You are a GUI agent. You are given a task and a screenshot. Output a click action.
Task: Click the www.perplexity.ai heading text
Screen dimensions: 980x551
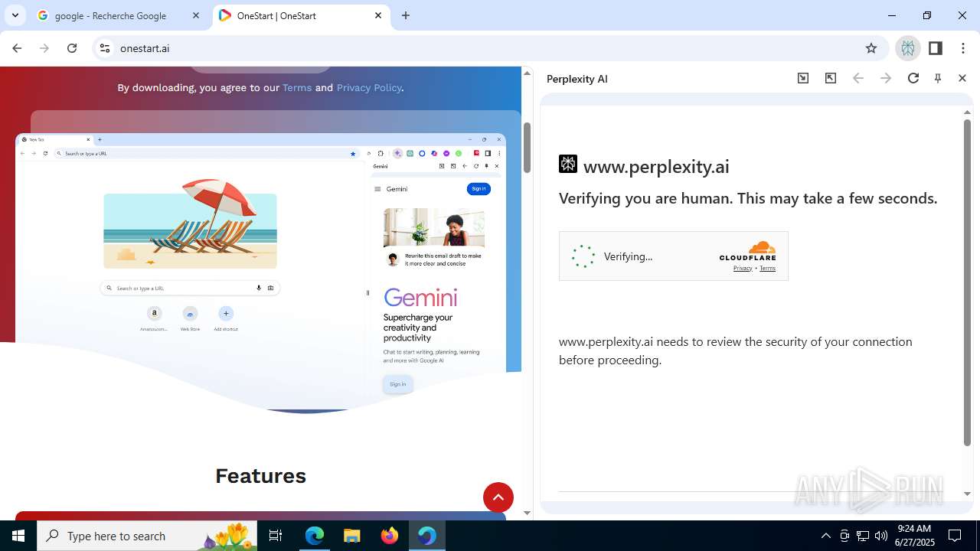[x=656, y=166]
